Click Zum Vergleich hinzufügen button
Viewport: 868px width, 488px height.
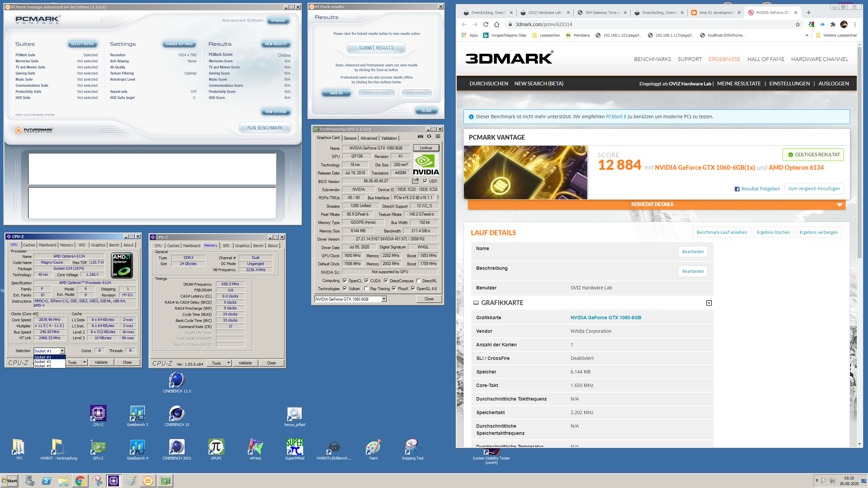coord(814,189)
